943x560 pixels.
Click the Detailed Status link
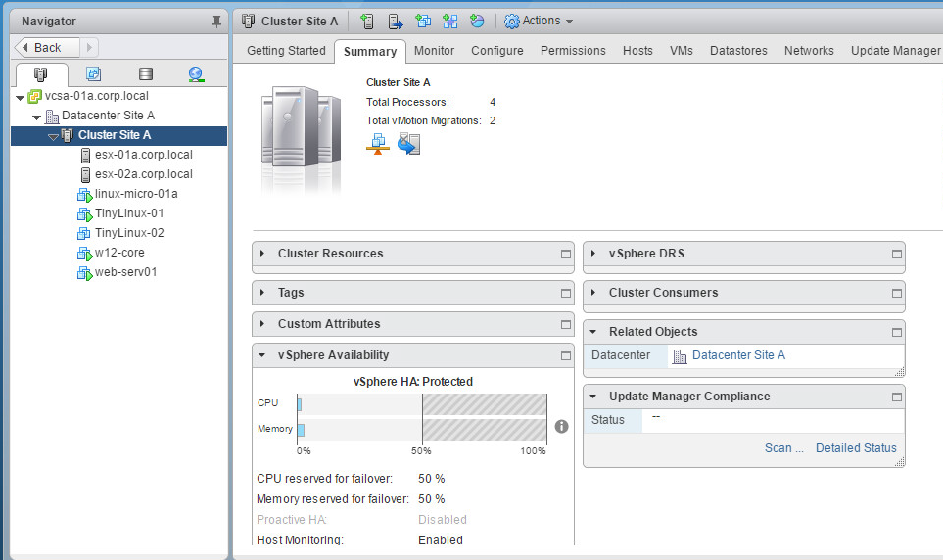click(856, 448)
